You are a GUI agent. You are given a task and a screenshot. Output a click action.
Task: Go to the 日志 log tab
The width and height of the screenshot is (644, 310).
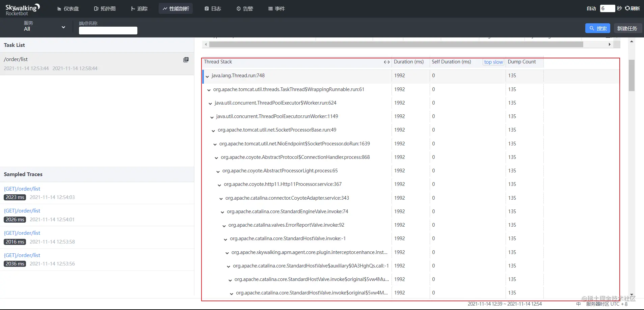[x=213, y=8]
